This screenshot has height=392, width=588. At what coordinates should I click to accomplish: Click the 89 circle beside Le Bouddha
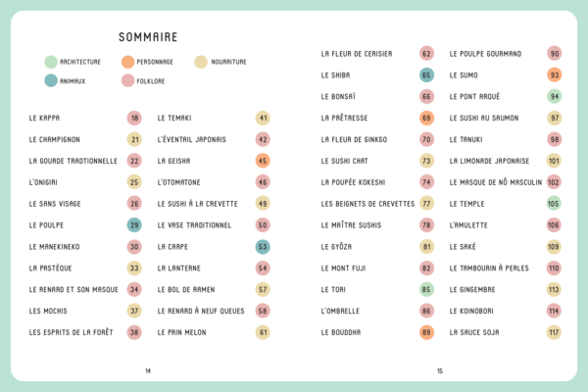click(426, 332)
